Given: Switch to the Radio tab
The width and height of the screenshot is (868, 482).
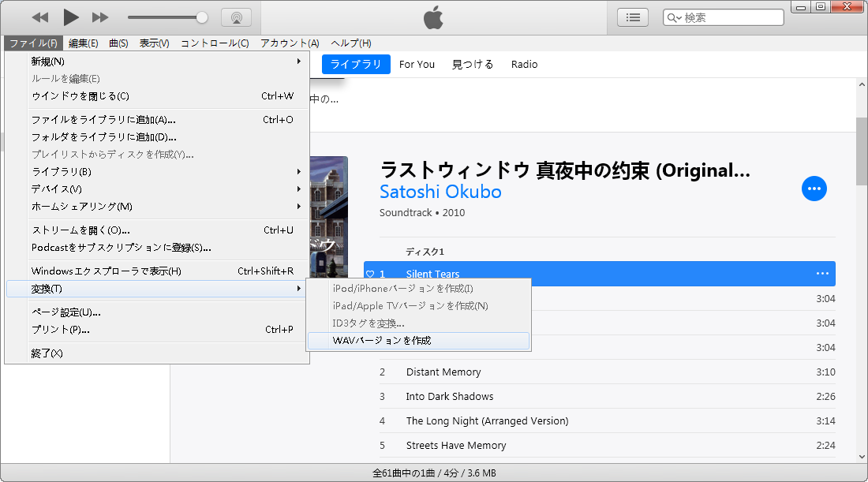Looking at the screenshot, I should [524, 64].
